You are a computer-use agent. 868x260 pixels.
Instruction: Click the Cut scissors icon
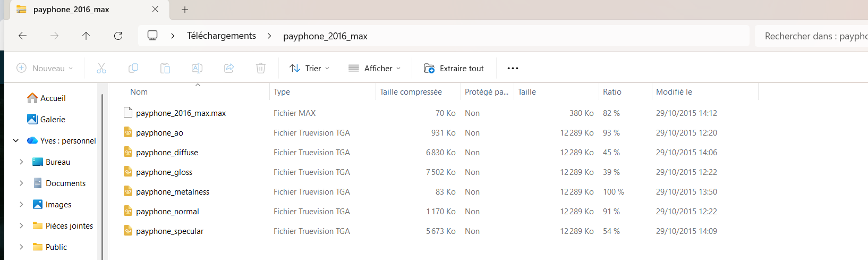(101, 68)
